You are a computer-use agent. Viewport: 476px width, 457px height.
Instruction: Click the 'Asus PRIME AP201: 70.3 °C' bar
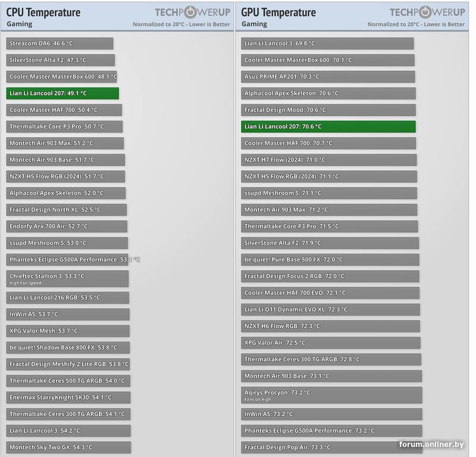[x=328, y=77]
